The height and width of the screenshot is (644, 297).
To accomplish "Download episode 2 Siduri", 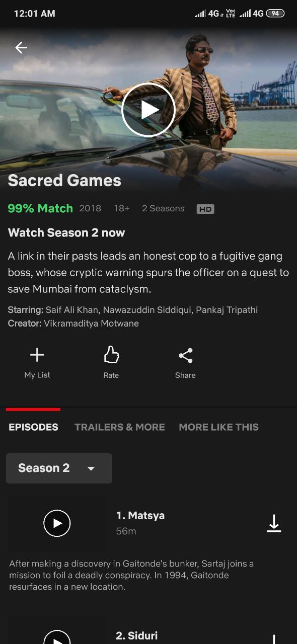I will click(x=274, y=639).
